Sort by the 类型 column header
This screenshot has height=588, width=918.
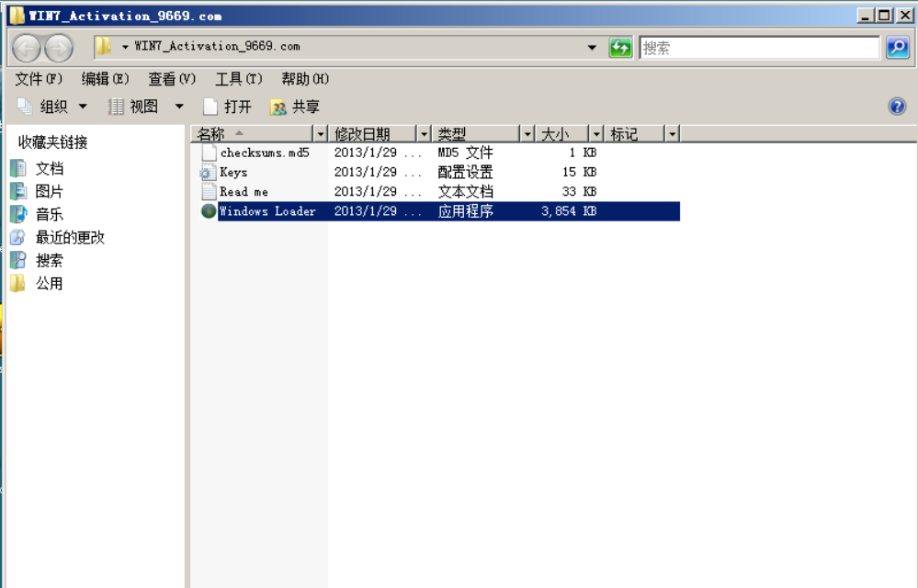[476, 134]
